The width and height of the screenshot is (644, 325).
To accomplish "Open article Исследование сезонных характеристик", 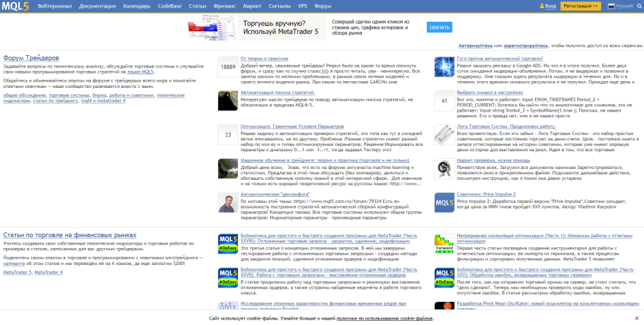I will [323, 306].
